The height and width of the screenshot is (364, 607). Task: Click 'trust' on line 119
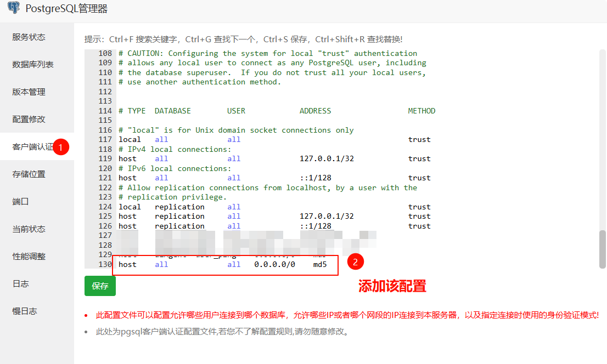click(x=419, y=158)
